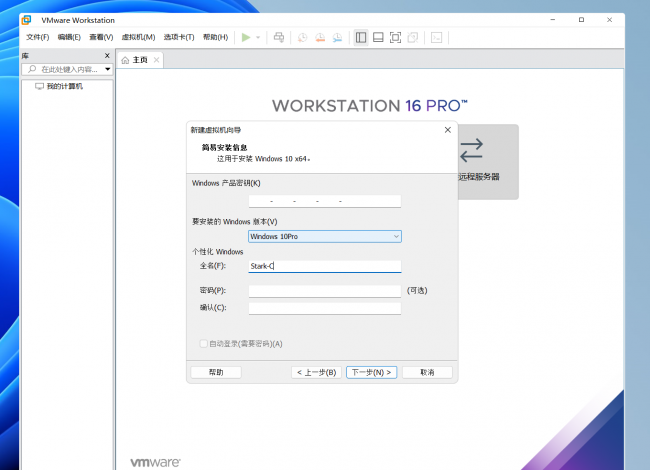The height and width of the screenshot is (470, 650).
Task: Switch to the 主页 tab
Action: point(140,60)
